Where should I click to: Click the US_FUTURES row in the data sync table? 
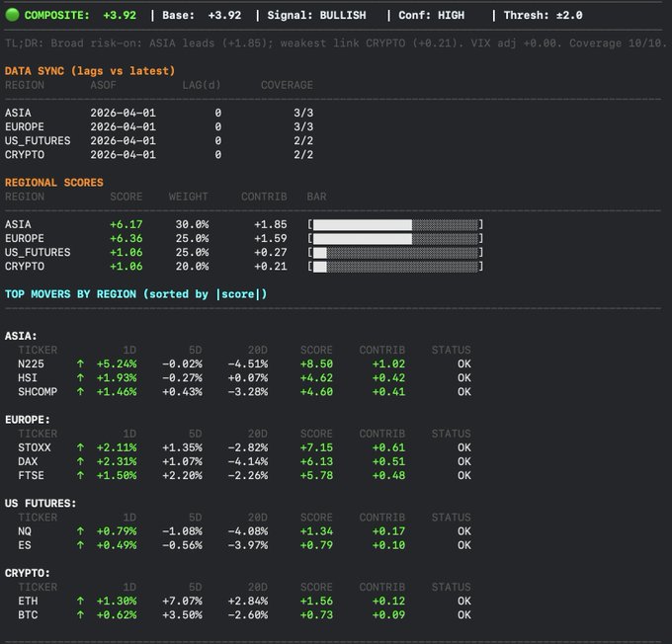[x=38, y=140]
